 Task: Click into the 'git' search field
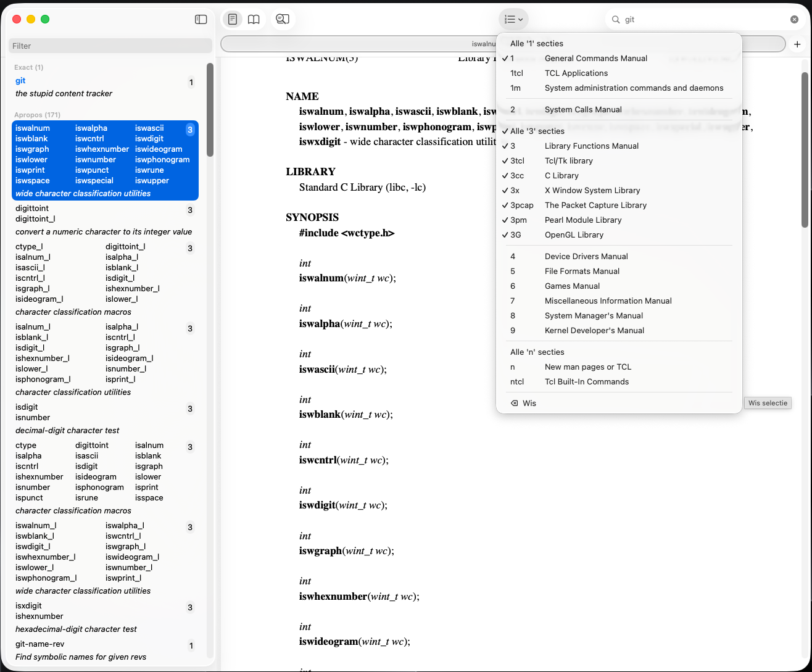[x=705, y=20]
